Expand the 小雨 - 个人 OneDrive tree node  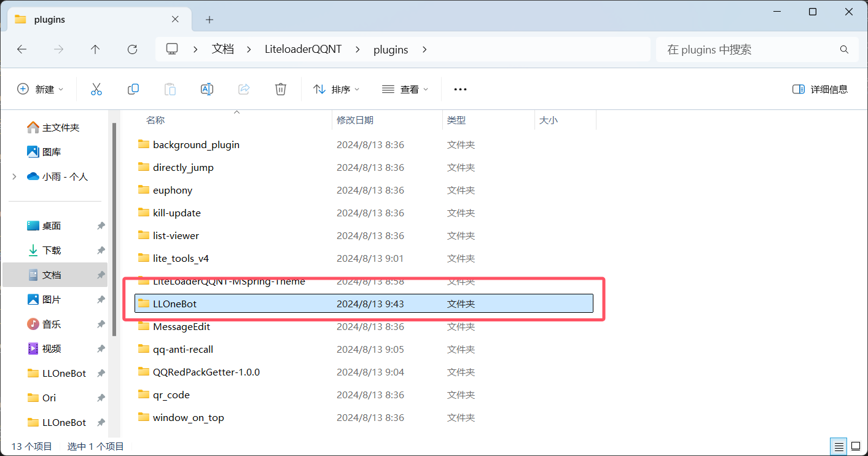(14, 176)
